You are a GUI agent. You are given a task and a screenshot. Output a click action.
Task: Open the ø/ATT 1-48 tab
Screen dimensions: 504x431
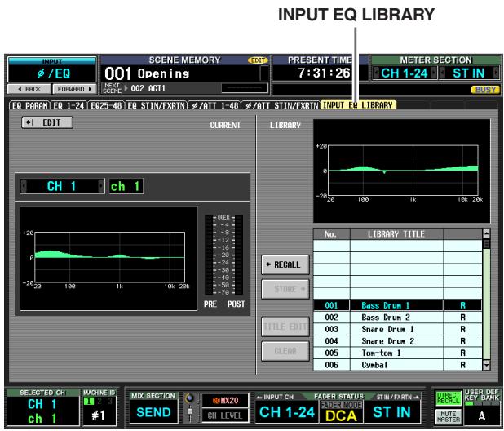pyautogui.click(x=214, y=105)
